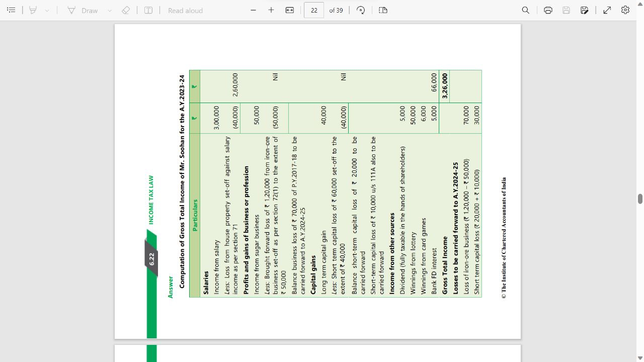Image resolution: width=644 pixels, height=362 pixels.
Task: Expand the highlight color dropdown arrow
Action: (47, 10)
